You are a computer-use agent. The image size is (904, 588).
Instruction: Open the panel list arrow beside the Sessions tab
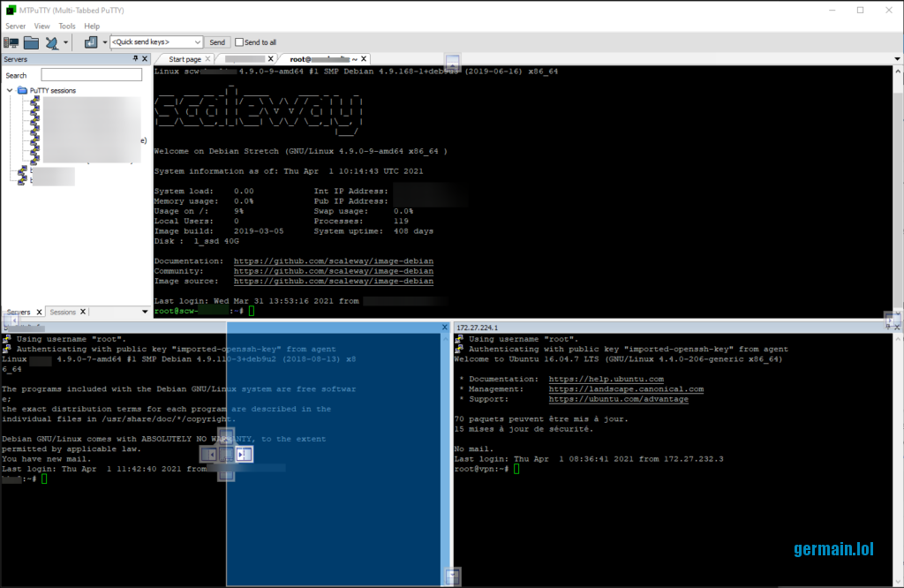point(145,312)
